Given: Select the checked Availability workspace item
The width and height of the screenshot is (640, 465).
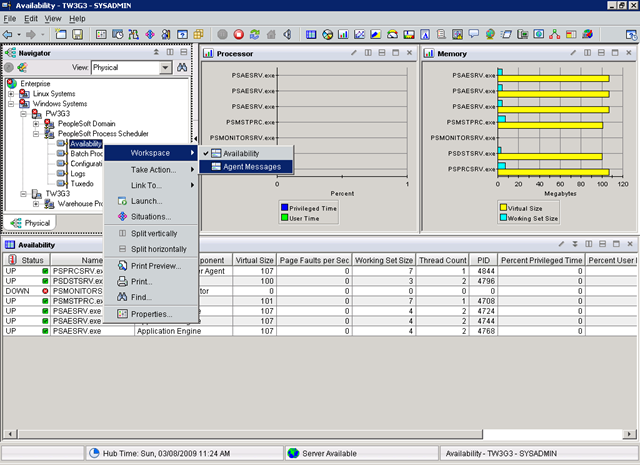Looking at the screenshot, I should tap(241, 154).
